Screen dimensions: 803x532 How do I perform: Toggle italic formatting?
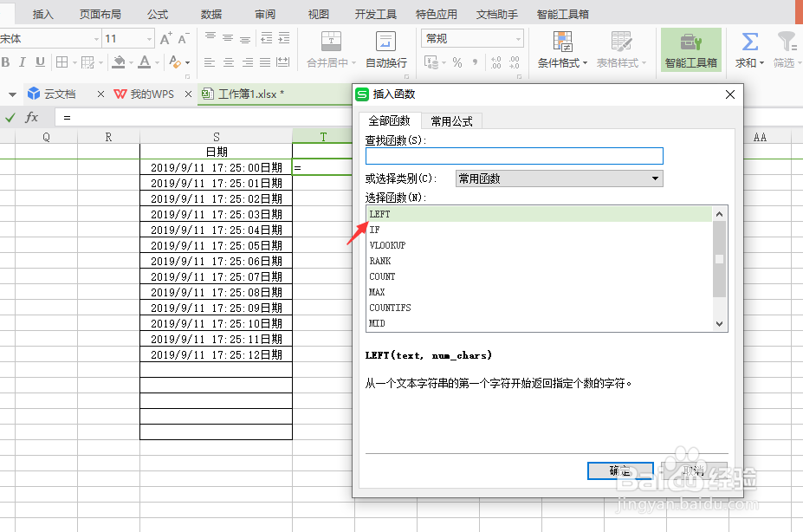22,62
